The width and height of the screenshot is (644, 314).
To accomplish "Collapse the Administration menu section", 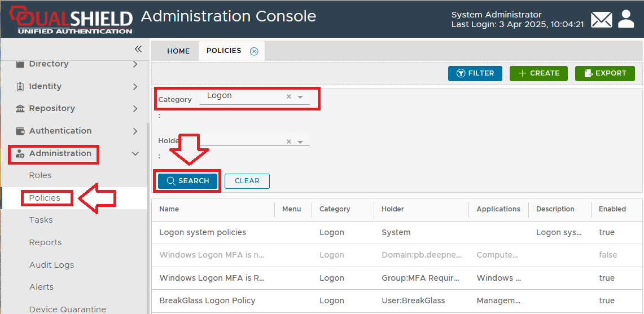I will pos(135,153).
